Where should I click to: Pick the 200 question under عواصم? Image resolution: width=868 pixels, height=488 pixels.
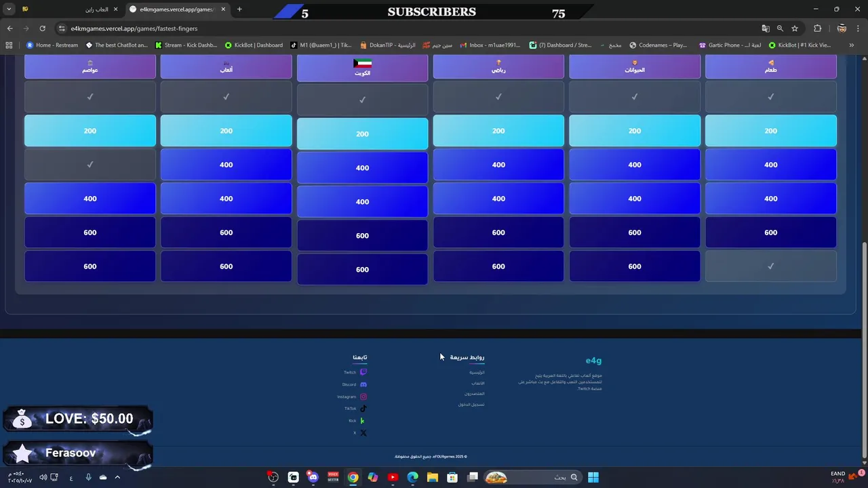[x=90, y=131]
